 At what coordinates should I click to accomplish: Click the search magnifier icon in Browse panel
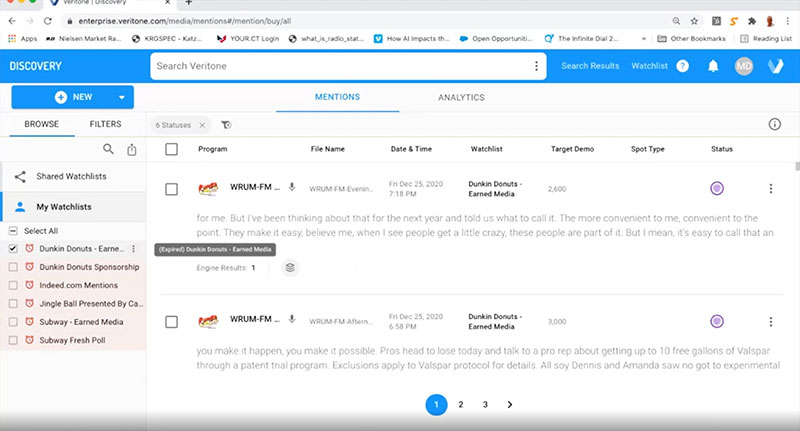[108, 149]
